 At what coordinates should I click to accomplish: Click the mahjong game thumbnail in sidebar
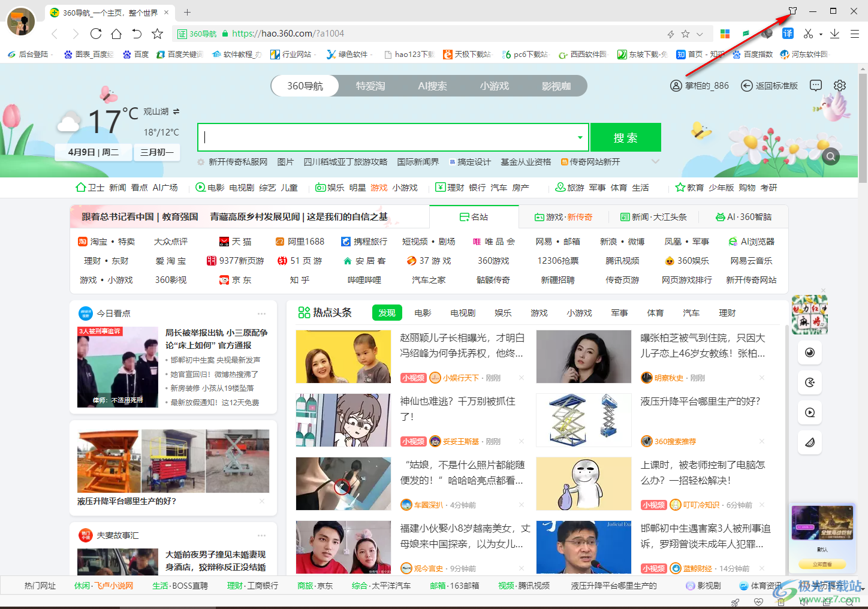(810, 314)
